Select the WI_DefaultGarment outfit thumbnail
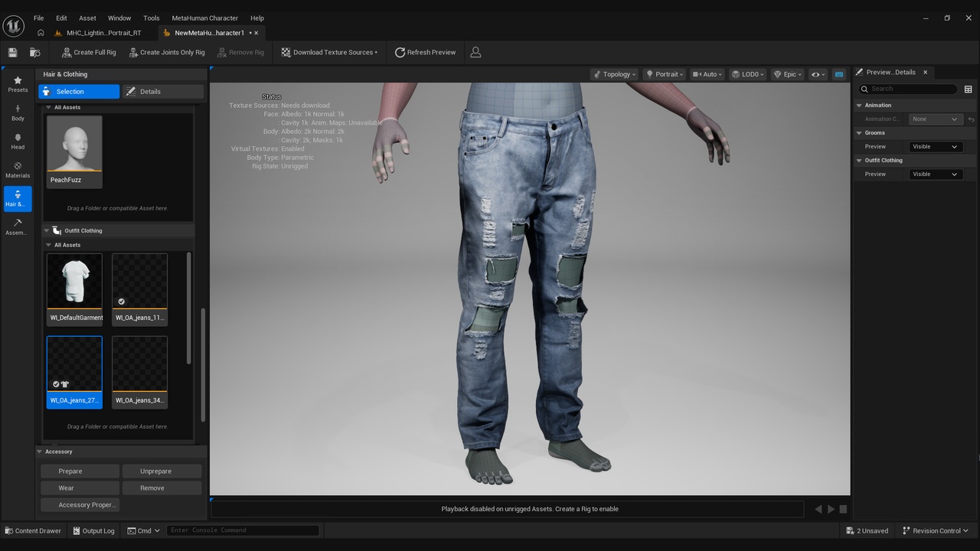980x551 pixels. tap(74, 289)
